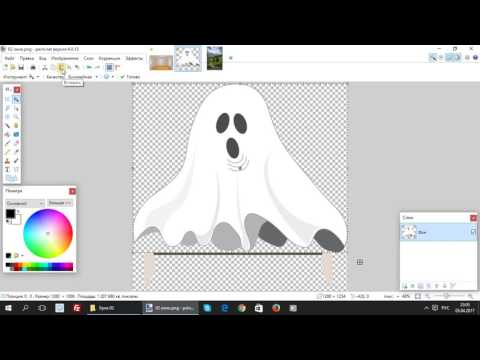This screenshot has height=360, width=480.
Task: Select the Gradient tool
Action: (16, 134)
